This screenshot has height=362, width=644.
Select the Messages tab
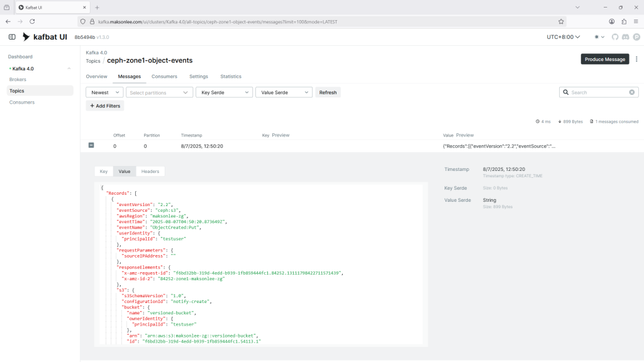(x=130, y=76)
